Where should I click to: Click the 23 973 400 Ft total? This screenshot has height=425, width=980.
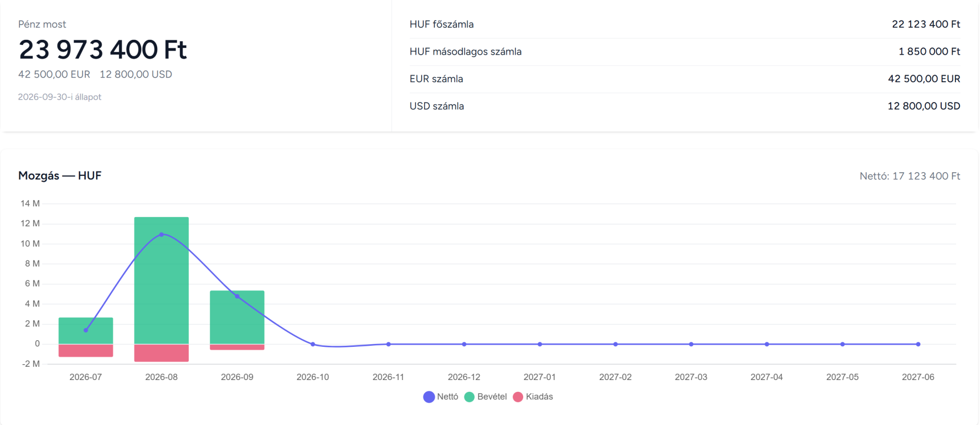coord(103,50)
